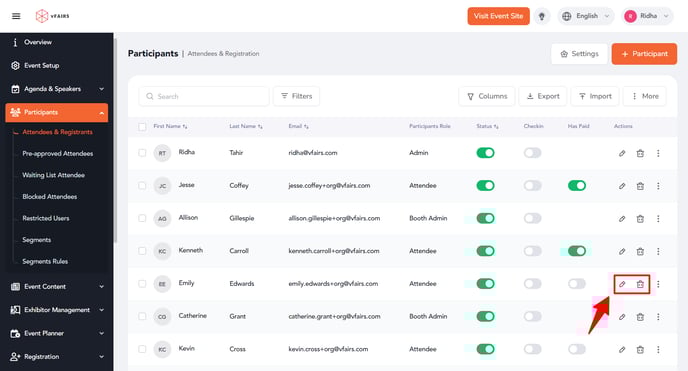
Task: Open the hamburger menu icon
Action: (16, 16)
